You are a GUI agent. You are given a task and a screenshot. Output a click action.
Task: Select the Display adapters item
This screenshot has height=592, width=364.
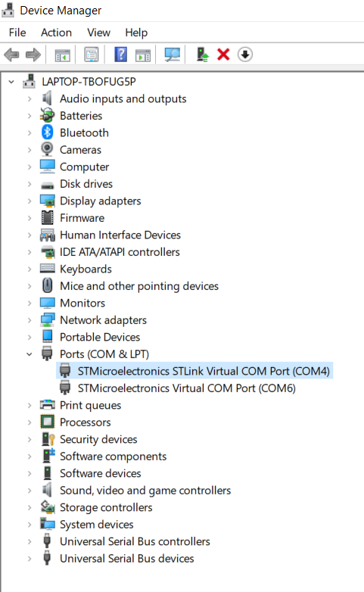(100, 201)
